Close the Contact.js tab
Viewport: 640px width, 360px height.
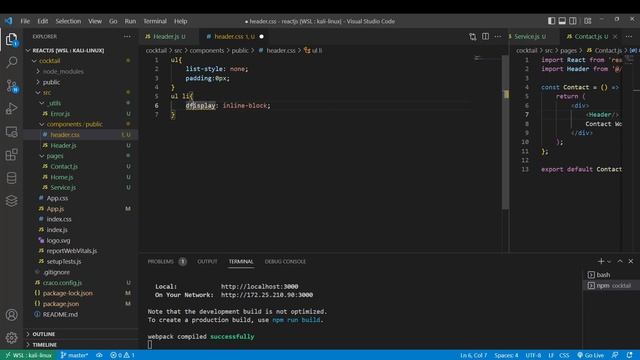(x=615, y=36)
